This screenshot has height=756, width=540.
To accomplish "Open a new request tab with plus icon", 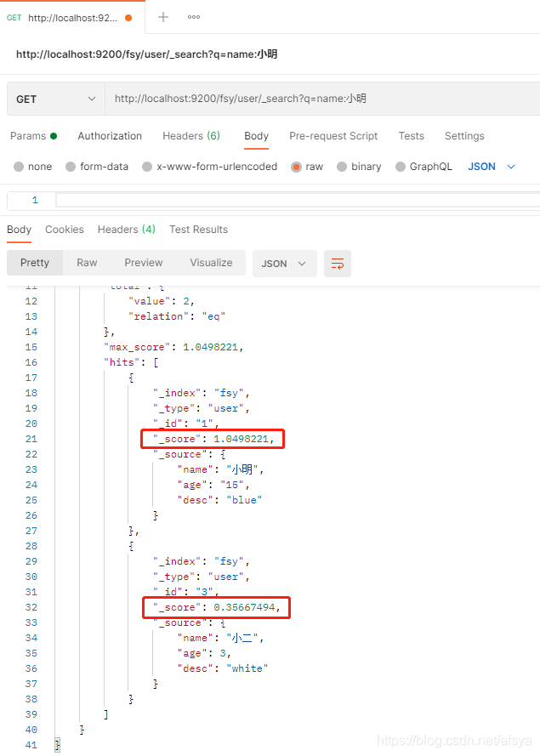I will coord(163,17).
